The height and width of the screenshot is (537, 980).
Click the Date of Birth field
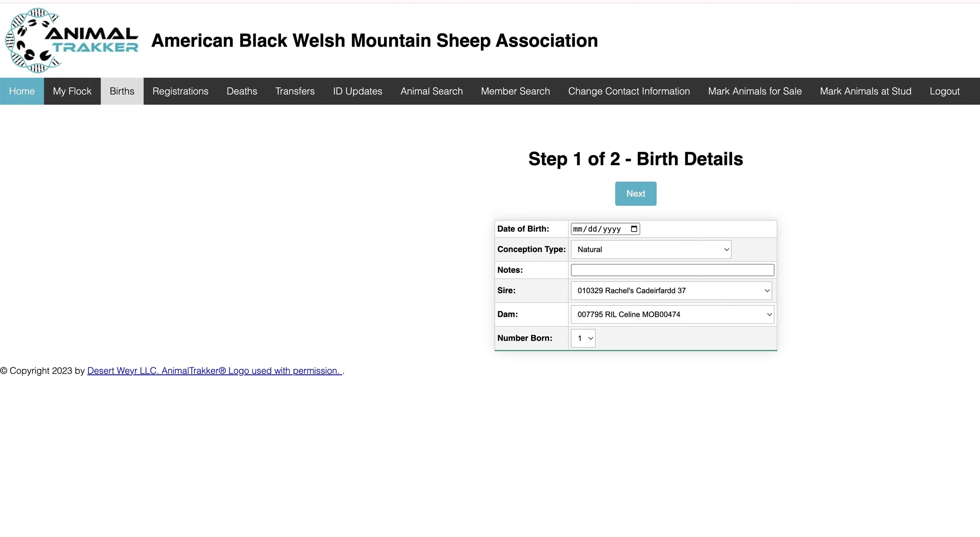(598, 229)
